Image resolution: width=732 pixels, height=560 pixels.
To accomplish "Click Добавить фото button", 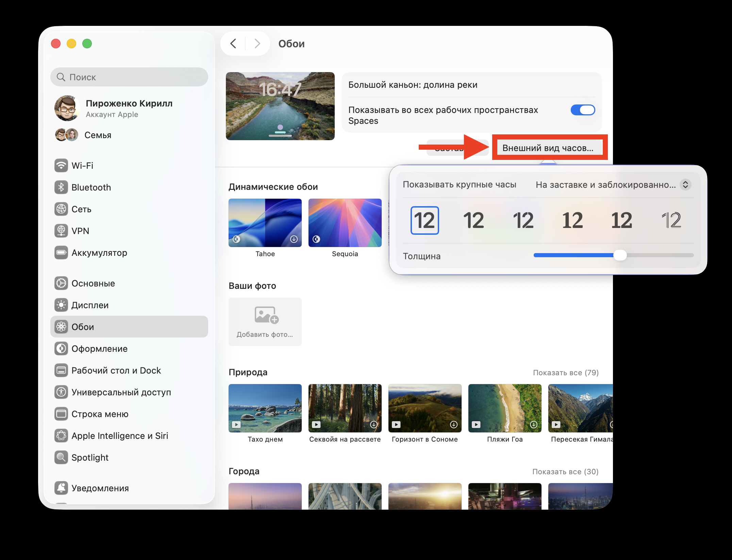I will point(265,322).
